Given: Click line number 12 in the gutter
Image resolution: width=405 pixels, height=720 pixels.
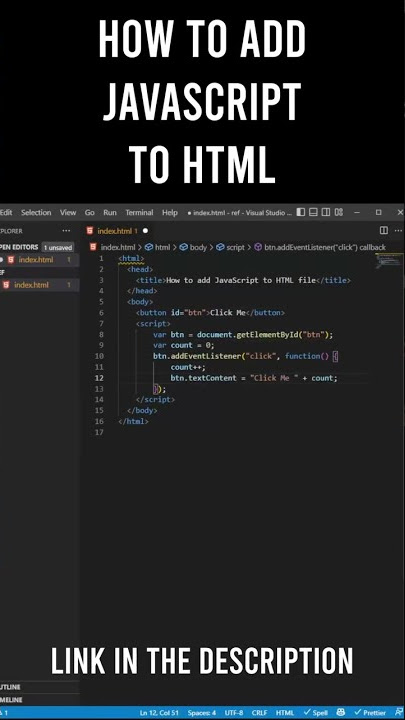Looking at the screenshot, I should point(99,378).
